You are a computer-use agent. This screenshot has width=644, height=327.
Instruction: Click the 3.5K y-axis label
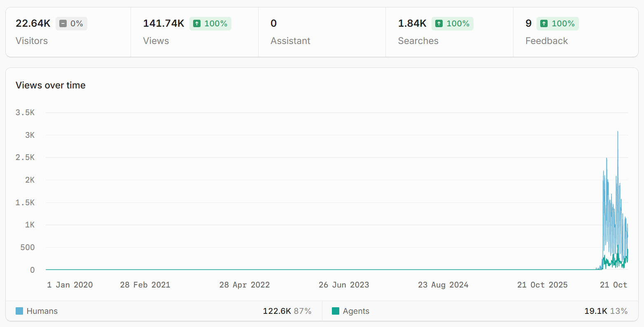tap(25, 112)
